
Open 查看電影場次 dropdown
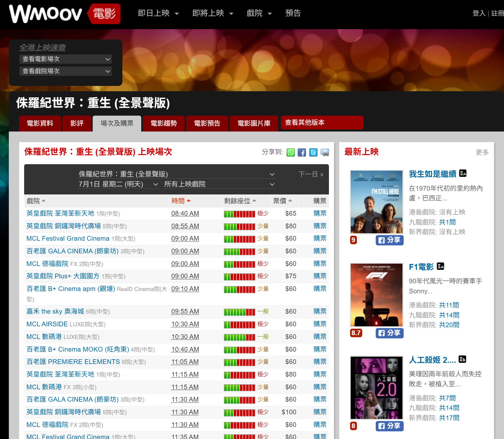[x=66, y=59]
